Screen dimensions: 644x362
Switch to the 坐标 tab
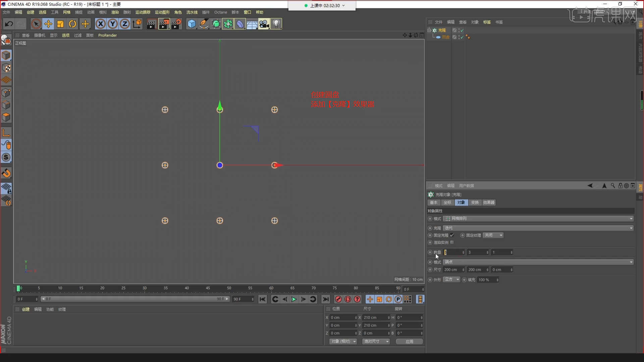(x=447, y=202)
